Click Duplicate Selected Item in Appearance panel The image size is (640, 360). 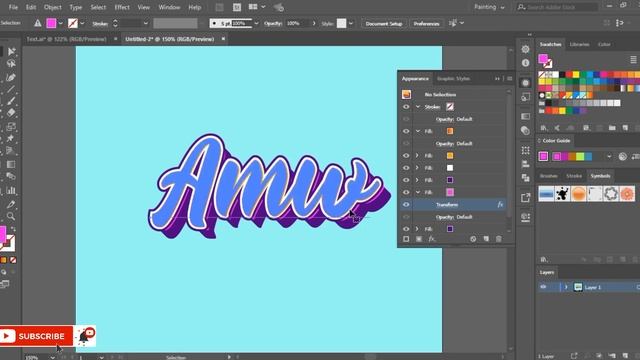486,239
